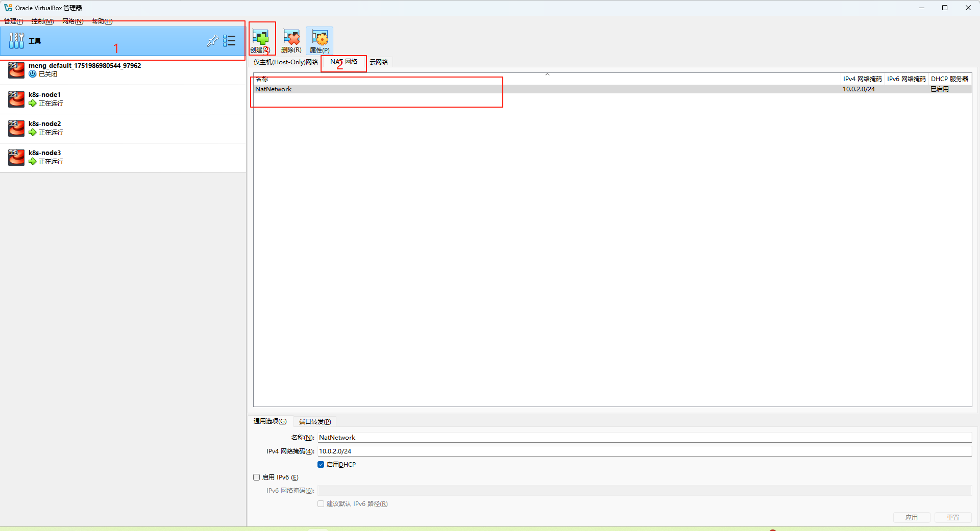Image resolution: width=980 pixels, height=531 pixels.
Task: Click the Remove network toolbar icon
Action: click(291, 37)
